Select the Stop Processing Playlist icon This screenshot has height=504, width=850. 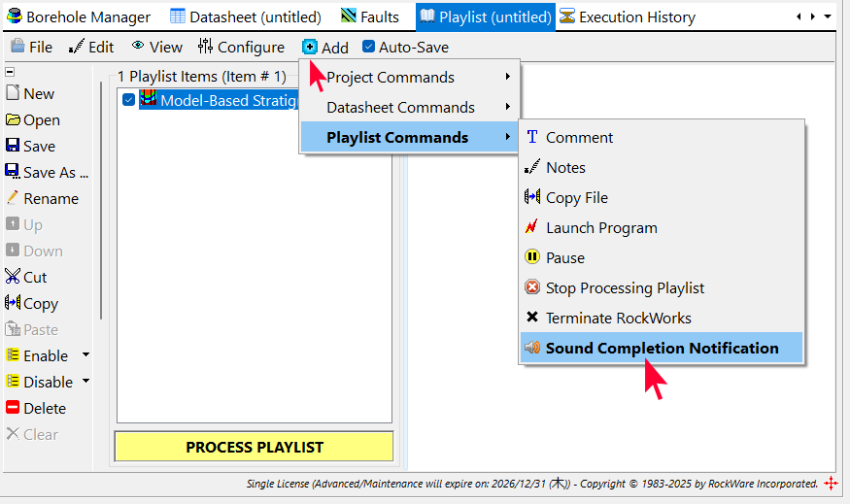tap(532, 287)
